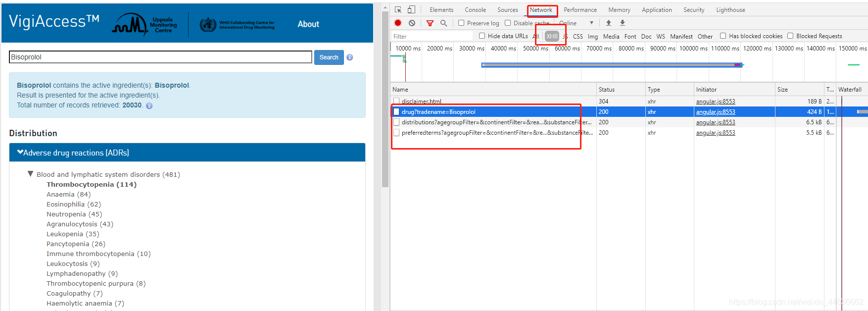Check Has blocked cookies
The image size is (868, 311).
click(723, 36)
